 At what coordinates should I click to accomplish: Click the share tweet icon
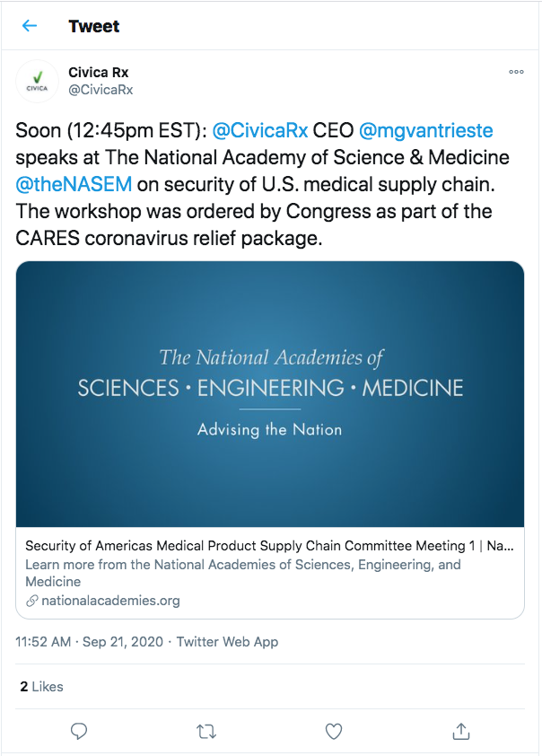(x=461, y=731)
